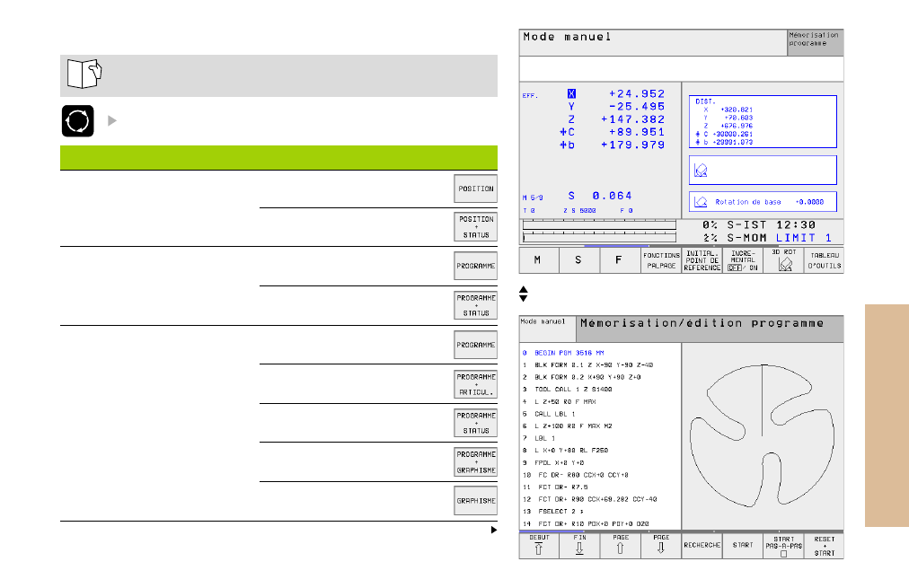Click the S-MOM torque load bar

[599, 237]
